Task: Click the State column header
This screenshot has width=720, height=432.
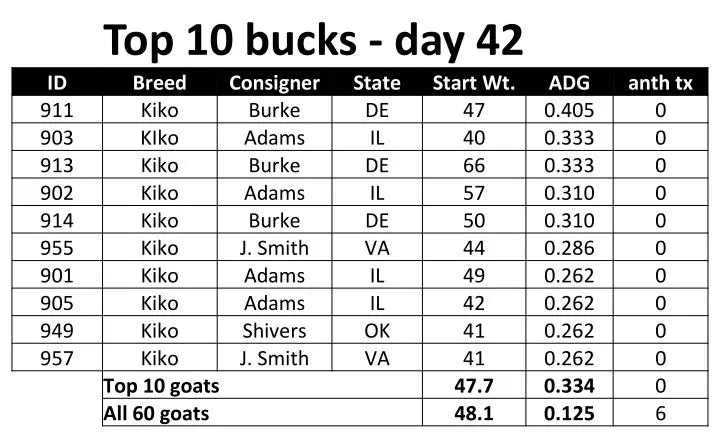Action: pos(377,83)
